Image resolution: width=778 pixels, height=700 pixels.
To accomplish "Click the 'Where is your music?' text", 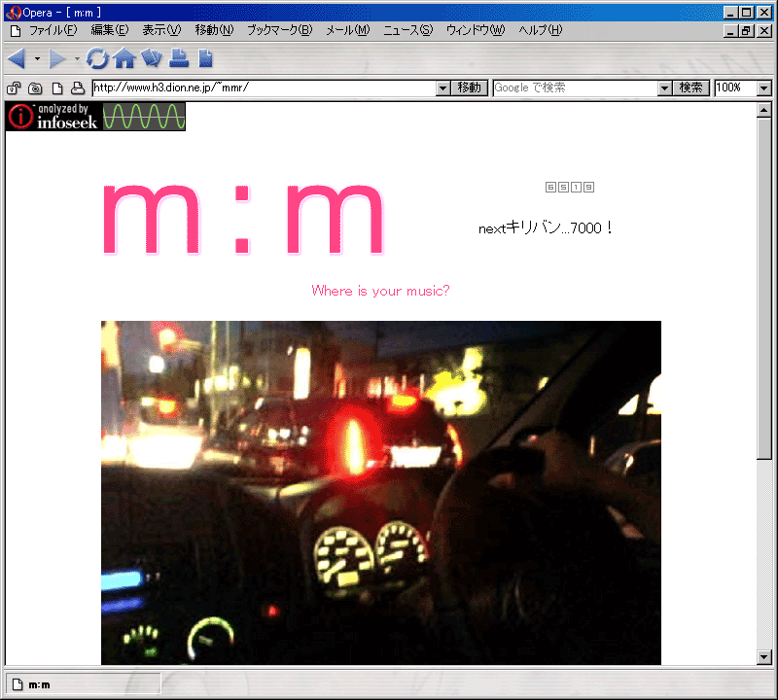I will pos(380,291).
